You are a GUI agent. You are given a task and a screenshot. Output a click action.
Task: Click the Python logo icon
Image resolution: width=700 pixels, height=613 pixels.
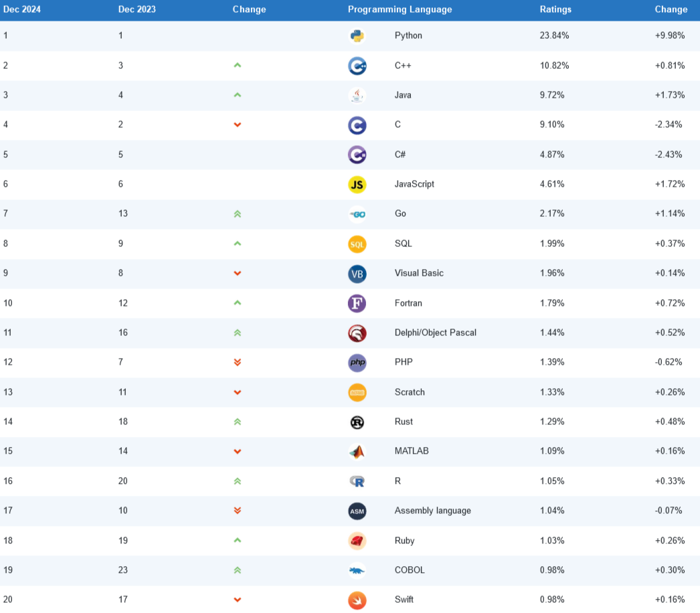pos(357,36)
